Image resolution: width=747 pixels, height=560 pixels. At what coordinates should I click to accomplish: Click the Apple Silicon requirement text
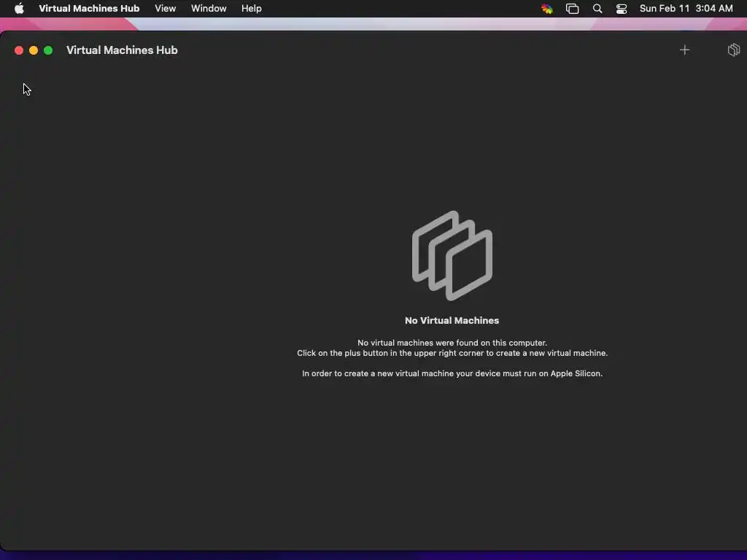[x=452, y=373]
